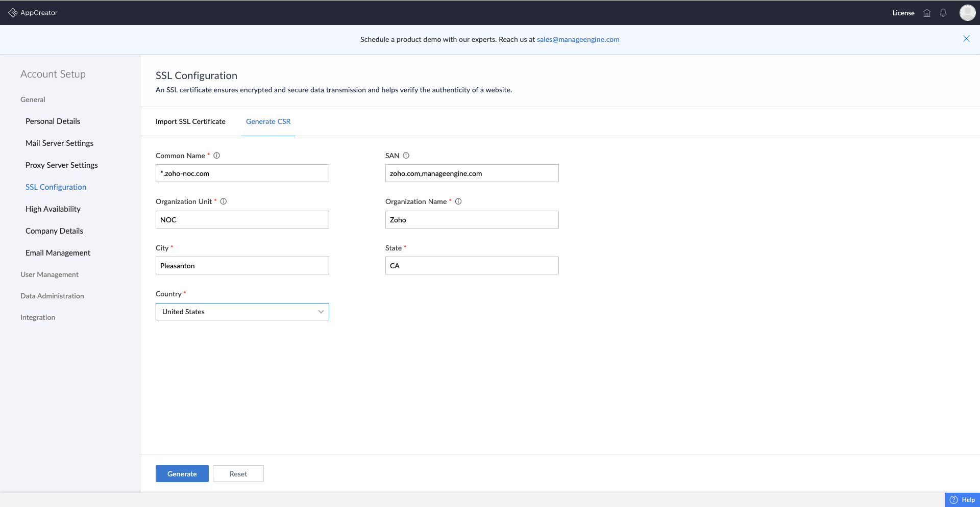Open the notifications bell icon
Image resolution: width=980 pixels, height=507 pixels.
point(943,13)
